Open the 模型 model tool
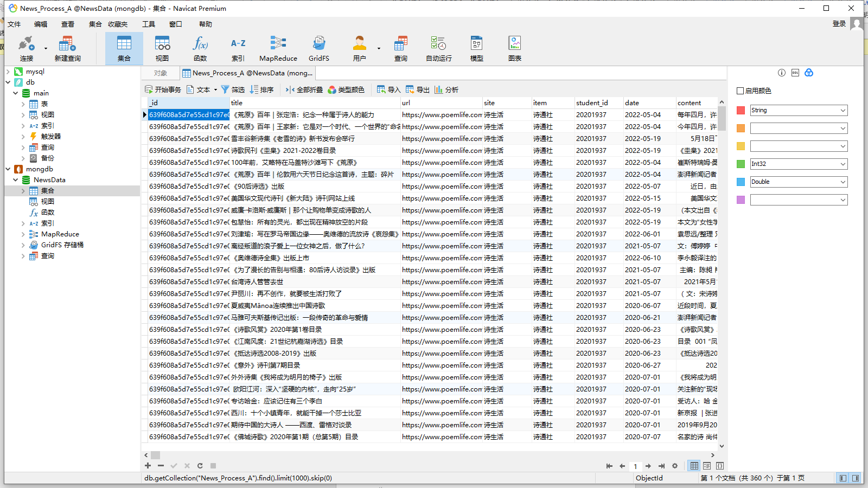 477,49
